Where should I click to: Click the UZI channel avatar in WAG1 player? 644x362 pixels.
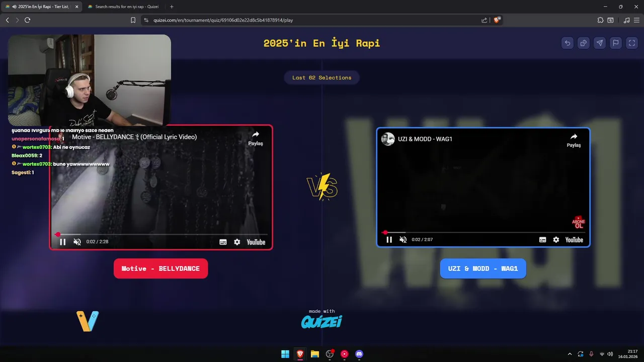coord(388,139)
